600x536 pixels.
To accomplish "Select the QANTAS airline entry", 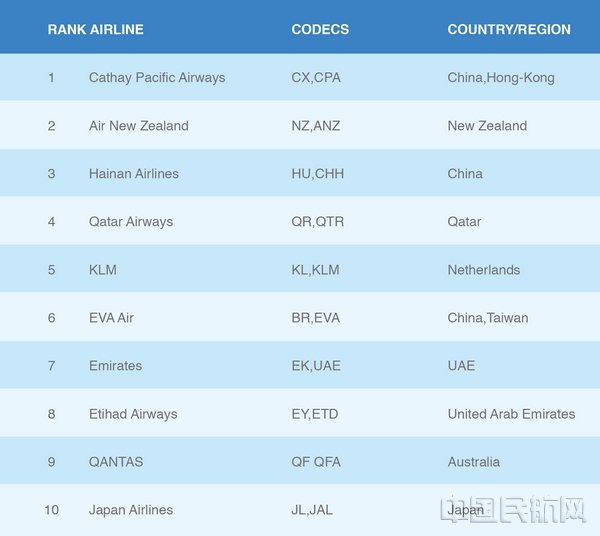I will 116,462.
